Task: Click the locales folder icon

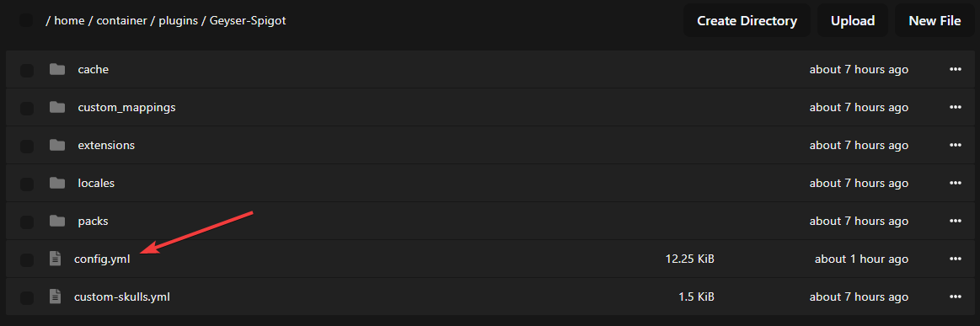Action: (57, 183)
